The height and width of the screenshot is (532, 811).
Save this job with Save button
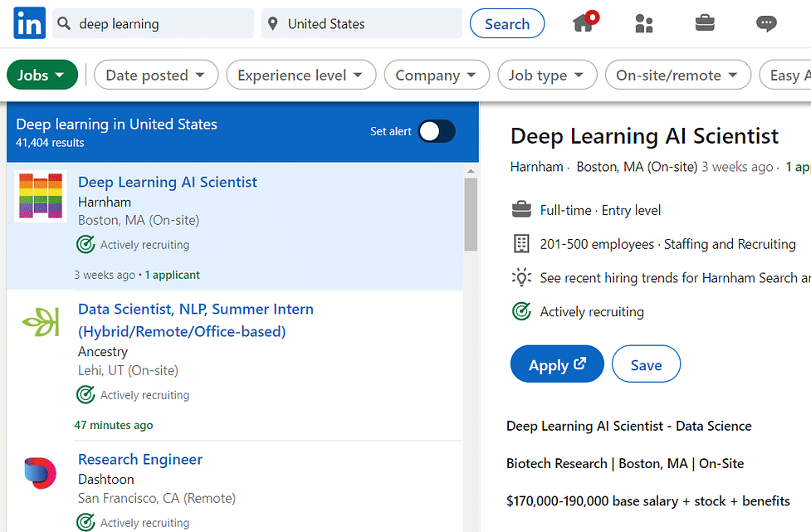click(646, 364)
